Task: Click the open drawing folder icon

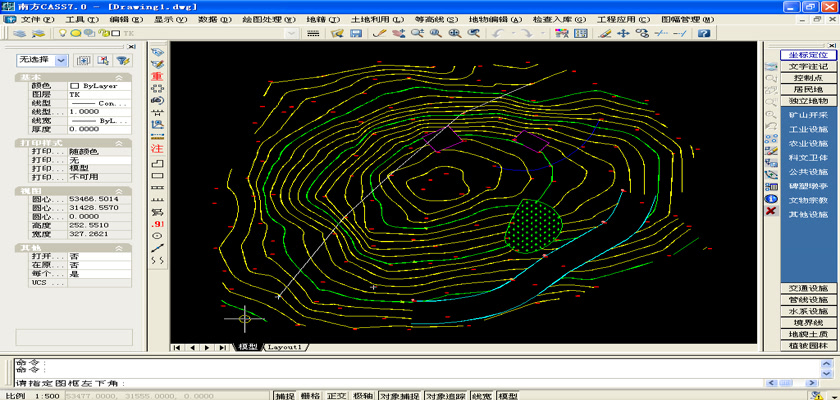Action: point(337,33)
